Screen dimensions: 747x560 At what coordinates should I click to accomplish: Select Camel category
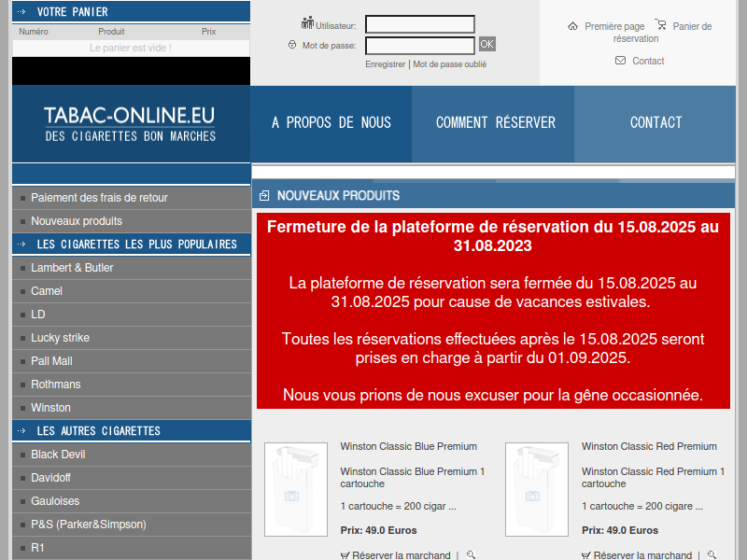coord(132,291)
